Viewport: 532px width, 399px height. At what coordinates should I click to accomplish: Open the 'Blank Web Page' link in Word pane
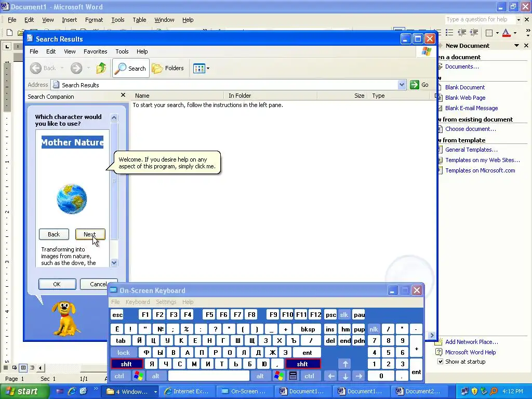[x=465, y=98]
